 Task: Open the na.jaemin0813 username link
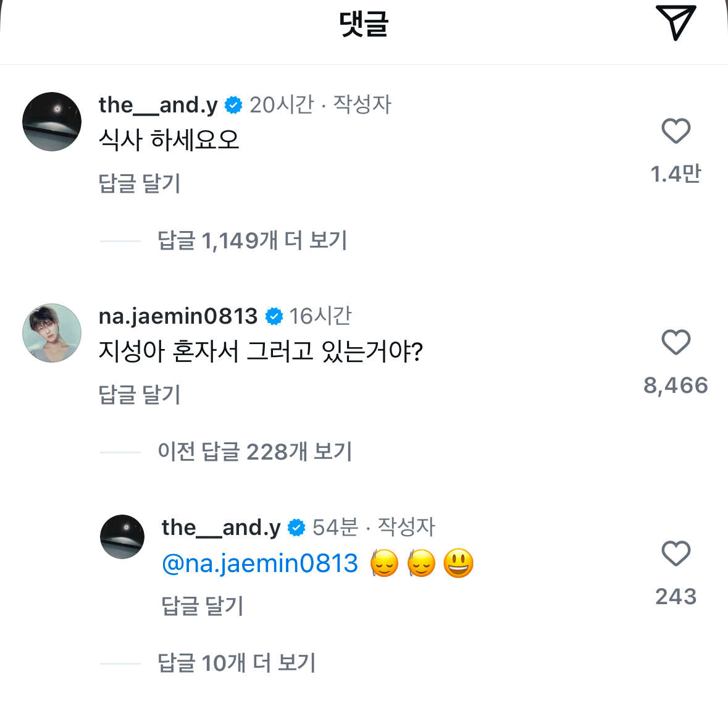[x=178, y=316]
